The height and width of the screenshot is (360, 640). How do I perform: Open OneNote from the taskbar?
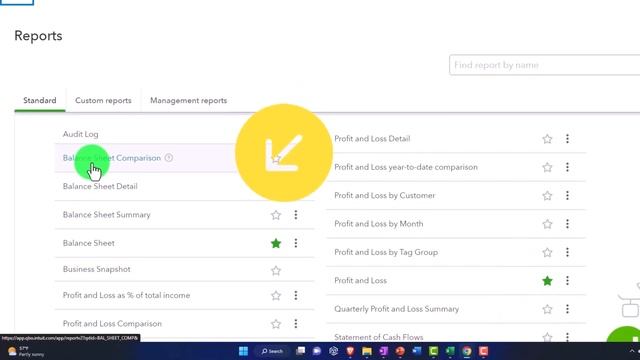coord(384,351)
